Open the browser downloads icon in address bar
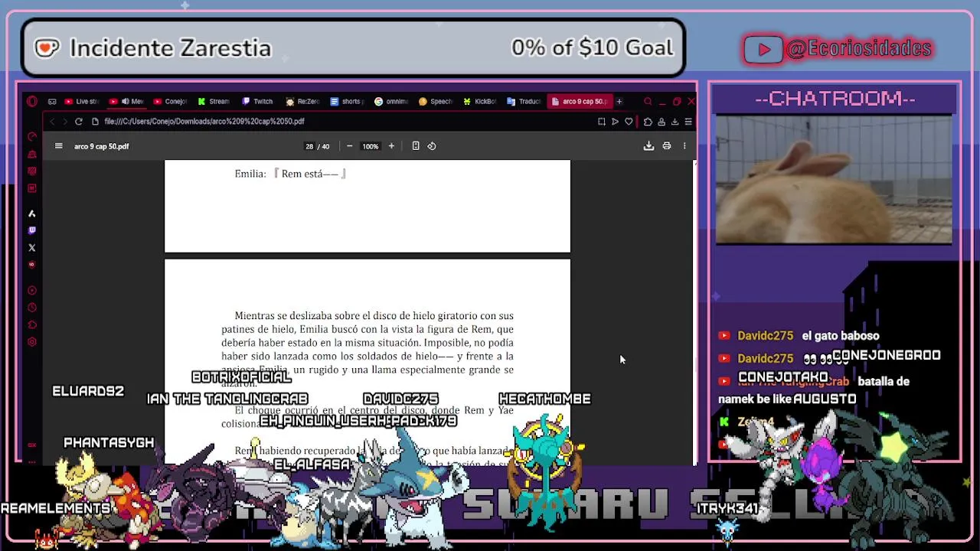Screen dimensions: 980x551 (x=675, y=122)
